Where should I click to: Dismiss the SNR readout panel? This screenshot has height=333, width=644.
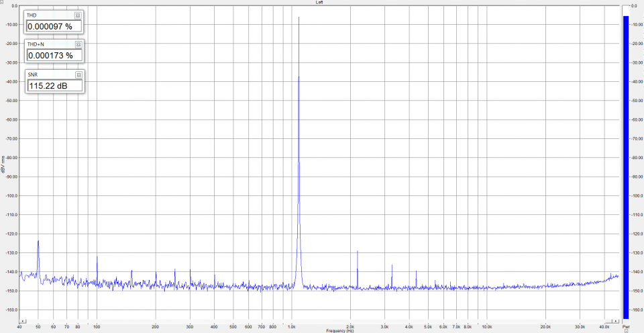point(78,75)
